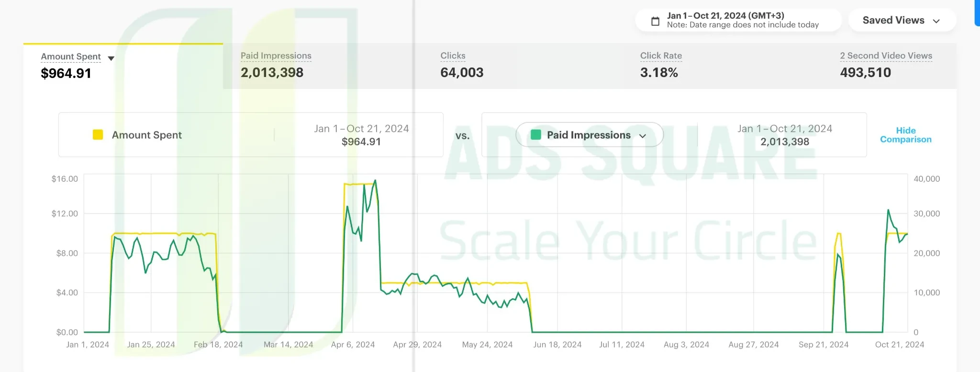Click the green Paid Impressions legend swatch
This screenshot has height=372, width=980.
536,135
